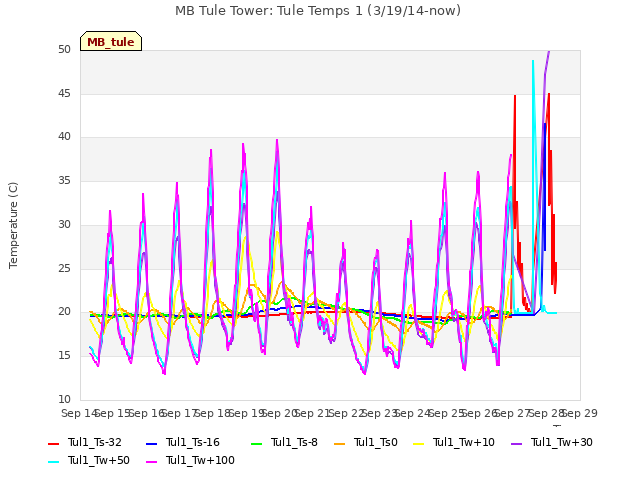Select the Tul1_Tw+10 legend label
640x480 pixels.
click(x=464, y=442)
